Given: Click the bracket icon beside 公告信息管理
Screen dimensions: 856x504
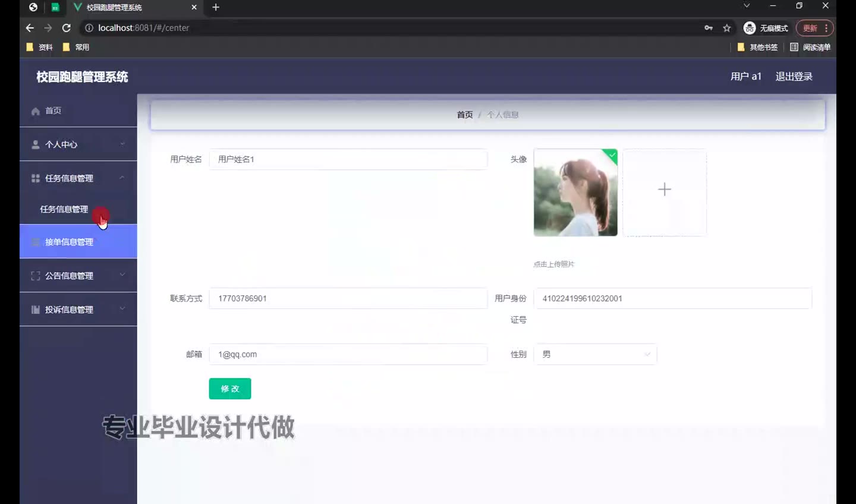Looking at the screenshot, I should coord(36,276).
